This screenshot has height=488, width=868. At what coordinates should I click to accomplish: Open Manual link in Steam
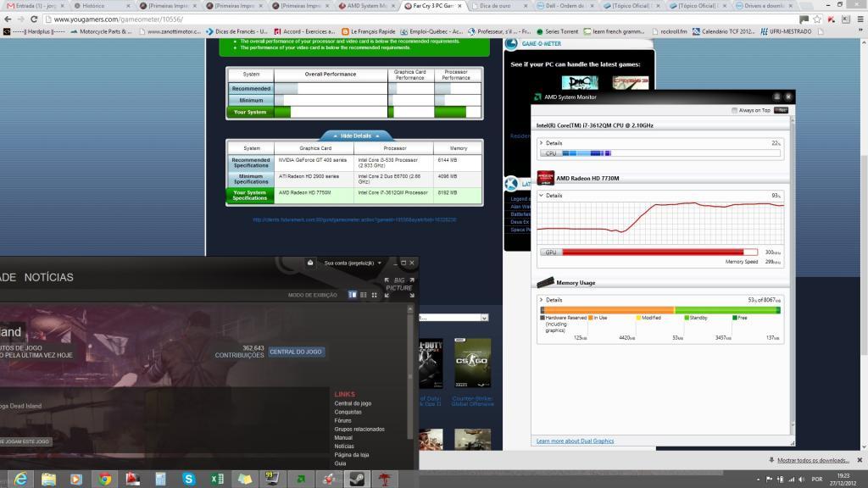click(343, 438)
